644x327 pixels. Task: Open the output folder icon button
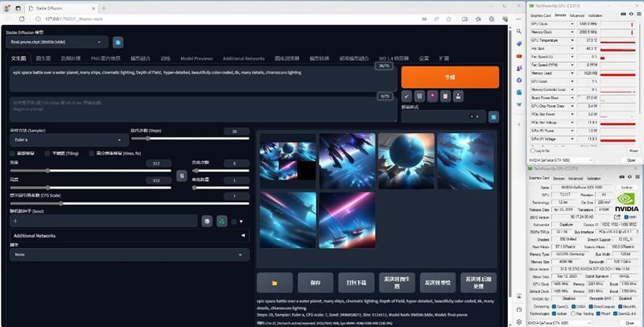[x=275, y=283]
